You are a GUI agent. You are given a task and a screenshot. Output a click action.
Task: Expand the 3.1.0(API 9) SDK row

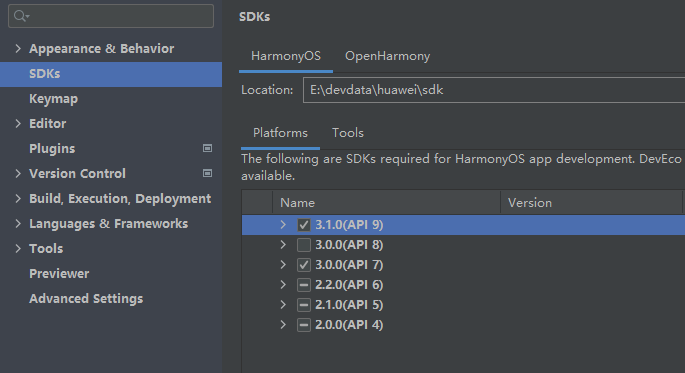point(283,225)
